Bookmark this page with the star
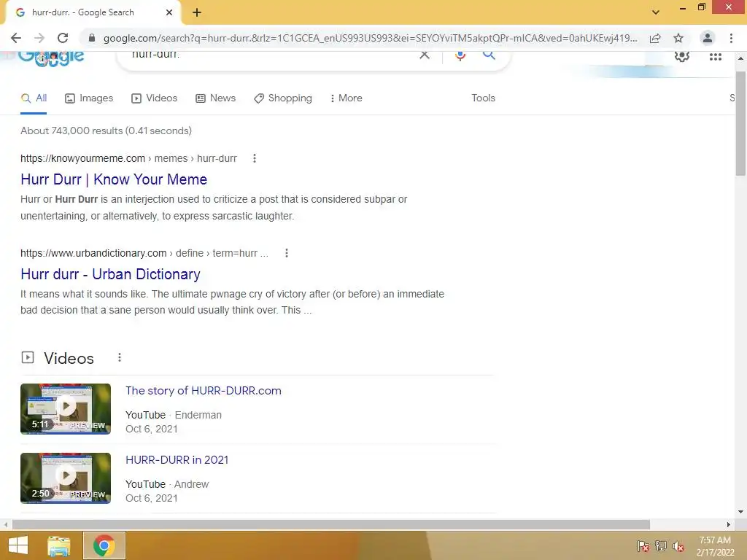747x560 pixels. pos(678,38)
